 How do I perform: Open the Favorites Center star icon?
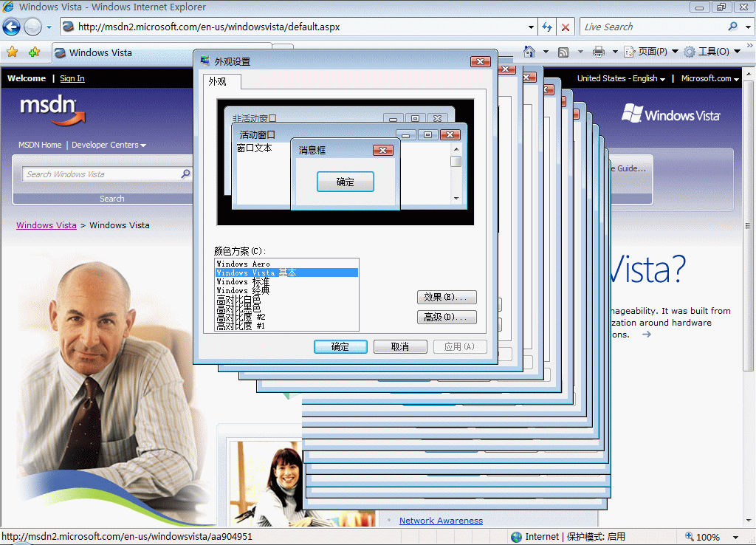coord(12,52)
